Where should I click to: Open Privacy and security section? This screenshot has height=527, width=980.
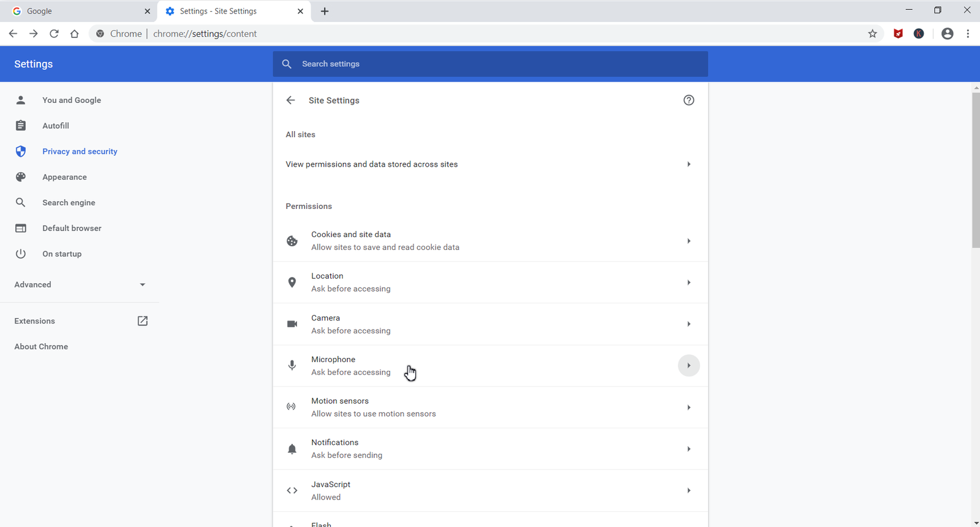[80, 151]
